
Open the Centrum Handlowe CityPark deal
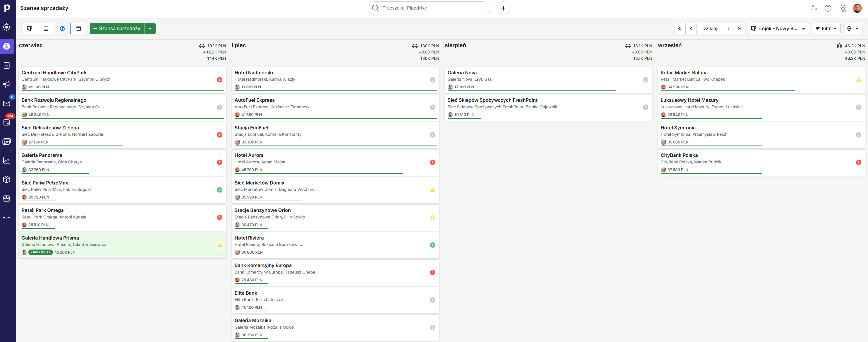point(122,80)
